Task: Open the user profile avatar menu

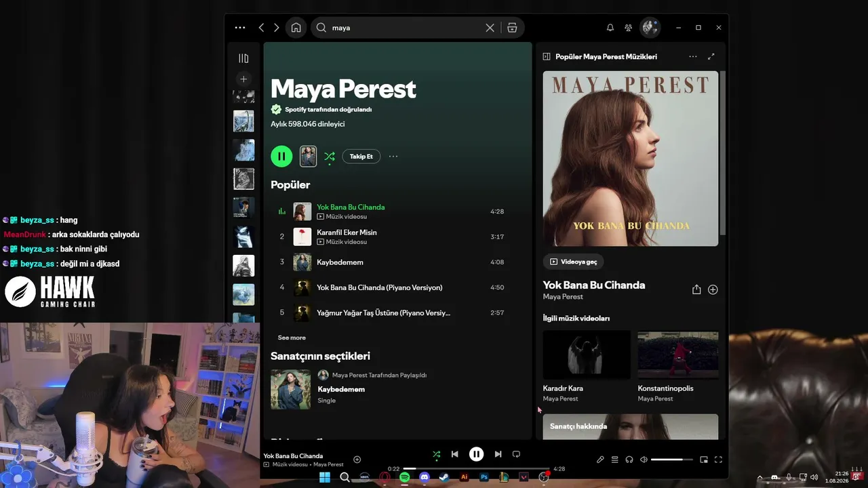Action: click(x=650, y=28)
